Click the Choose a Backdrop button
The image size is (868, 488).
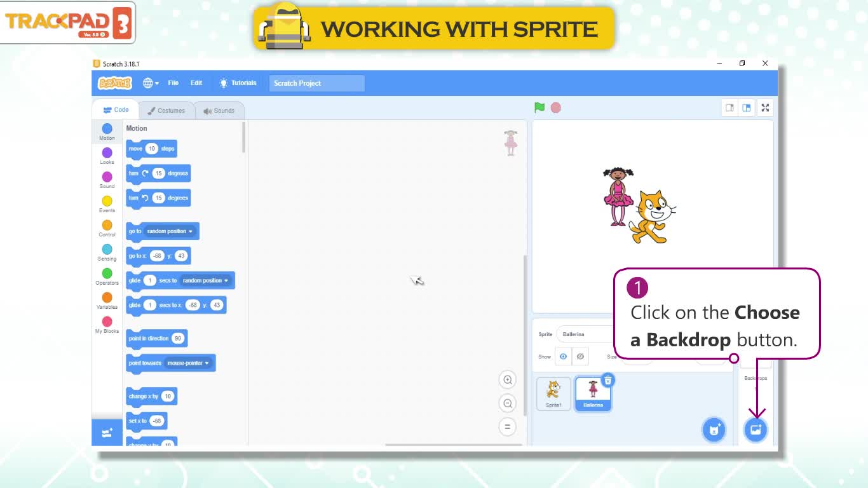756,430
